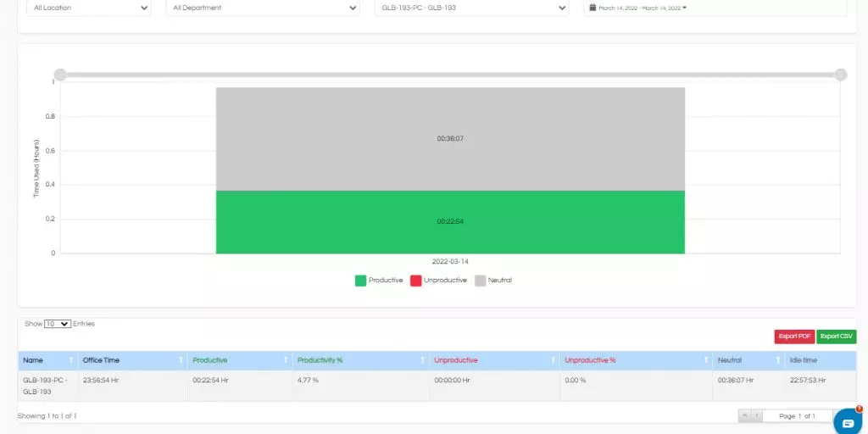
Task: Open the chat support bubble icon
Action: point(849,423)
